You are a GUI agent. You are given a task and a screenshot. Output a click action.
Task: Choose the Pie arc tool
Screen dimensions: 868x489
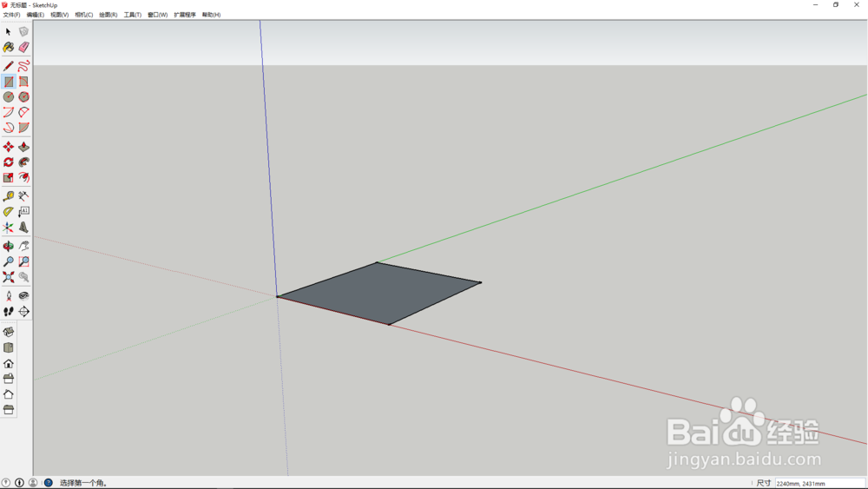pyautogui.click(x=23, y=128)
